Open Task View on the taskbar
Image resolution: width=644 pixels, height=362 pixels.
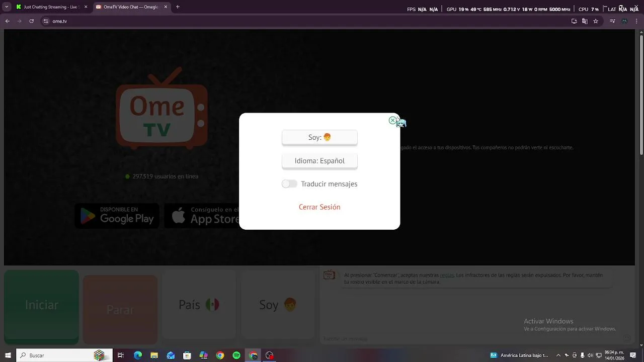pyautogui.click(x=121, y=355)
